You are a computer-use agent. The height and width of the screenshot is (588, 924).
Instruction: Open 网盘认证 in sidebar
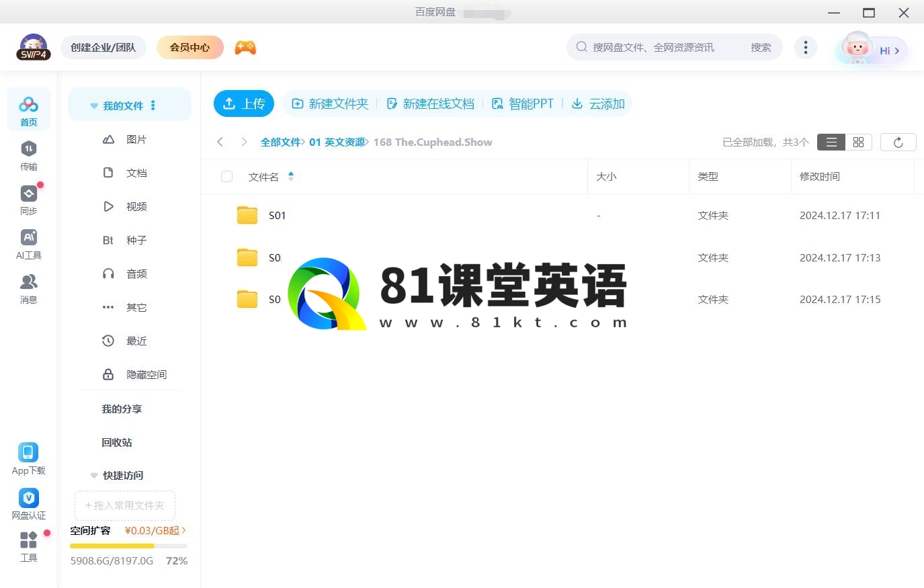point(28,504)
